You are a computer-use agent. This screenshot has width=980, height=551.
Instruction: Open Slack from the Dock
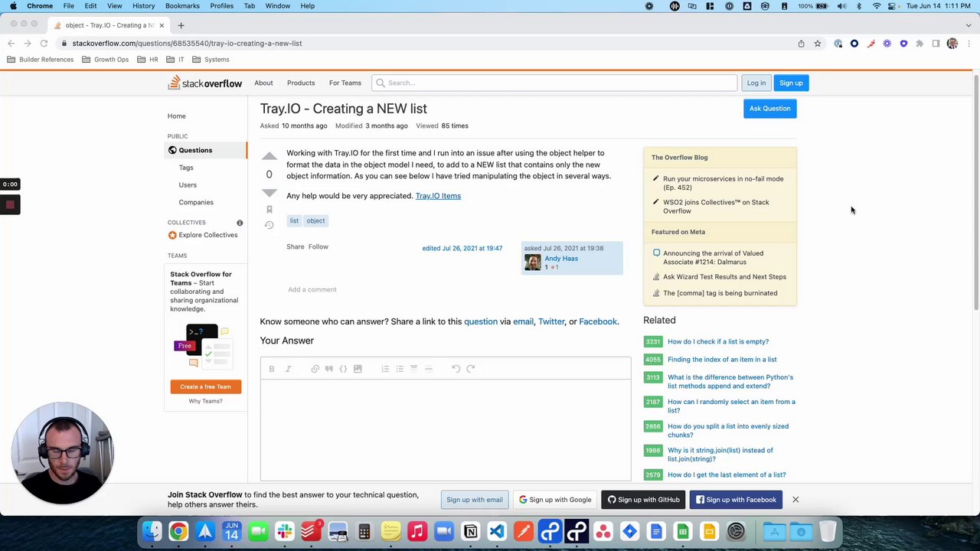click(x=285, y=531)
